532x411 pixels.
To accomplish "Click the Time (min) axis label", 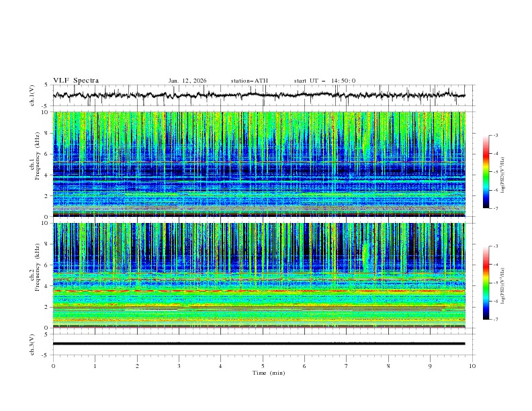I will [x=267, y=373].
